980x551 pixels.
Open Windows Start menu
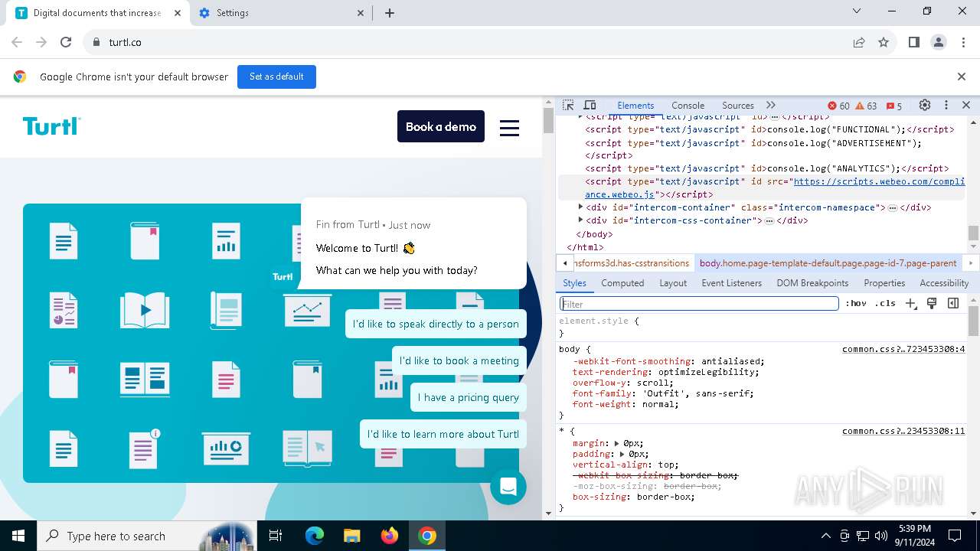tap(18, 536)
